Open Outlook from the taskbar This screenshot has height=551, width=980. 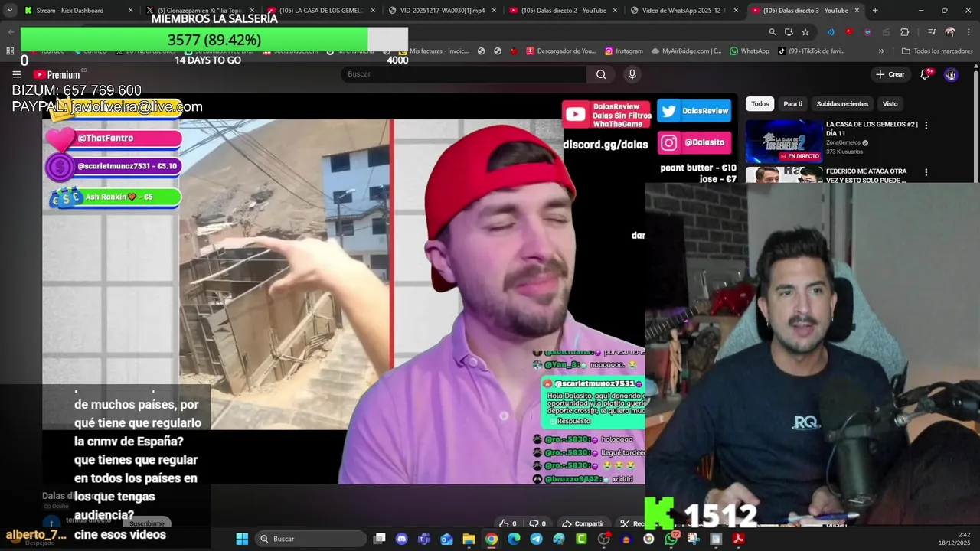click(446, 539)
